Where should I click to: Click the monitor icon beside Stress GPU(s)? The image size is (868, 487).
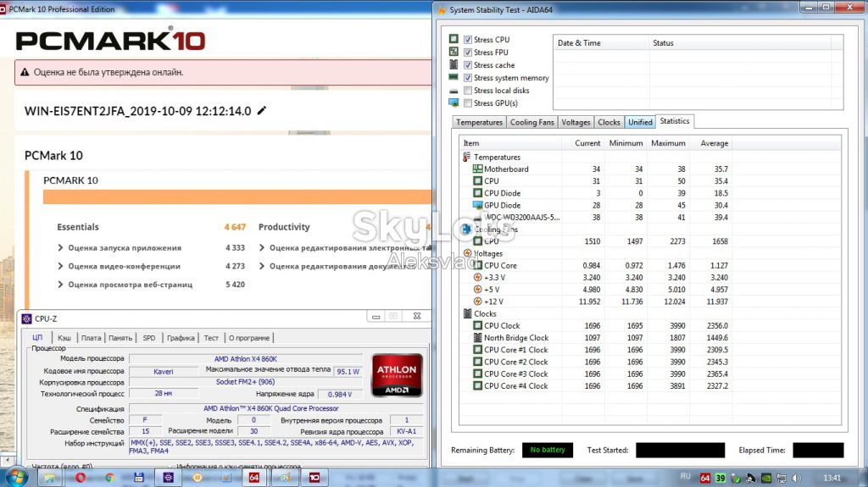click(453, 103)
